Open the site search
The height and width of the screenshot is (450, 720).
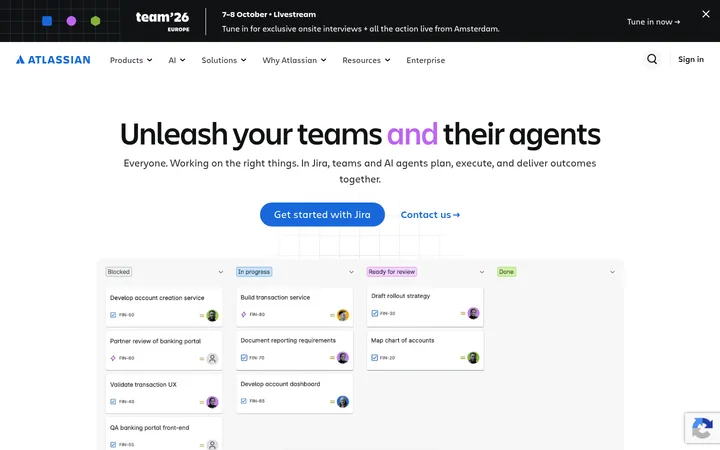[x=652, y=59]
